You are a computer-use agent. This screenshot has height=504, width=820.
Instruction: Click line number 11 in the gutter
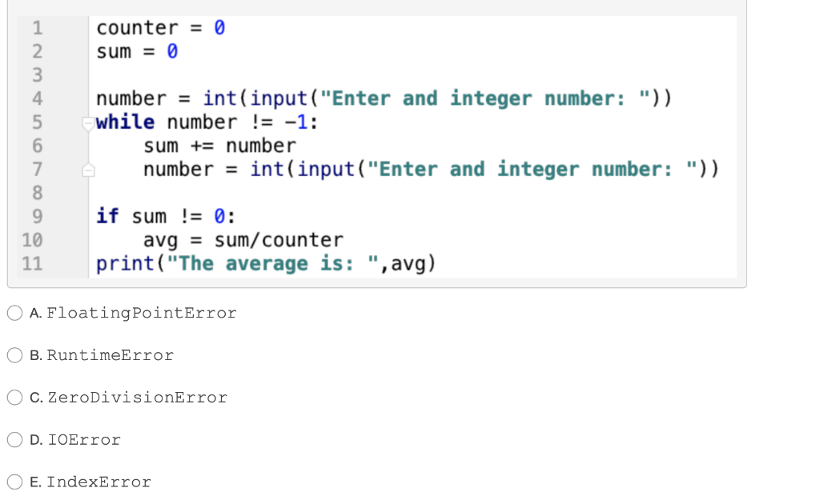38,263
